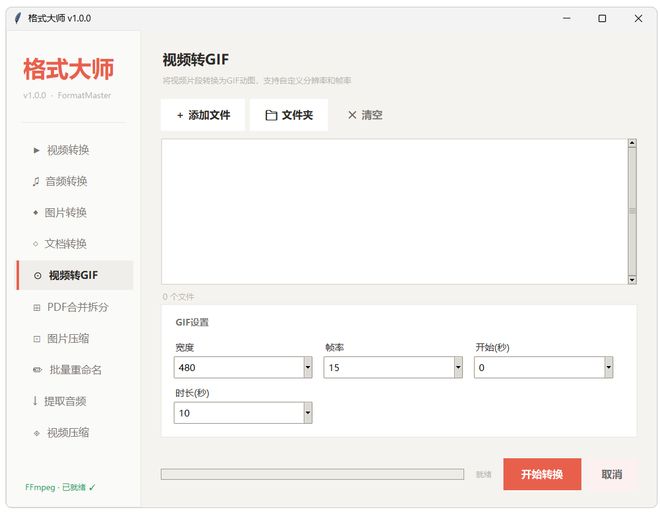Viewport: 660px width, 516px height.
Task: Click the 取消 button
Action: coord(612,474)
